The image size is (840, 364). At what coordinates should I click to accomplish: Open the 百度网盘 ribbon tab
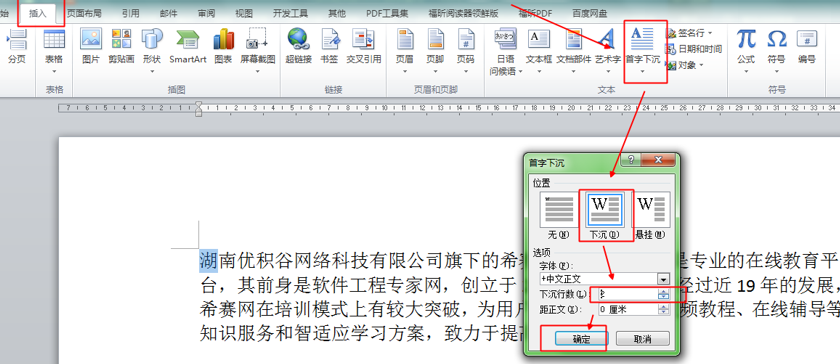590,13
